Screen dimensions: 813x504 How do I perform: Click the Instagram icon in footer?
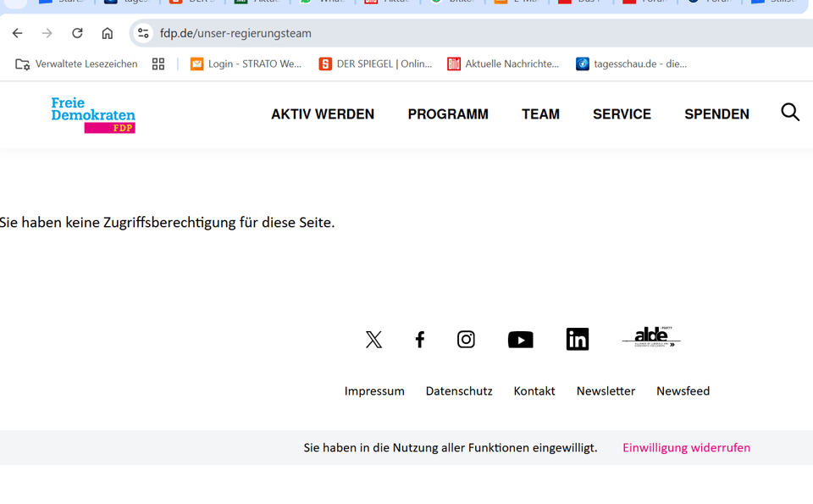[466, 340]
